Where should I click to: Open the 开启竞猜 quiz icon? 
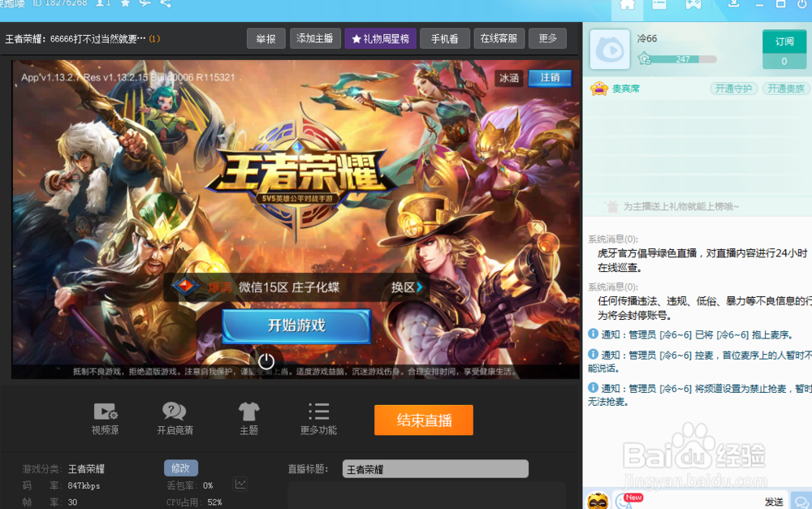(174, 411)
